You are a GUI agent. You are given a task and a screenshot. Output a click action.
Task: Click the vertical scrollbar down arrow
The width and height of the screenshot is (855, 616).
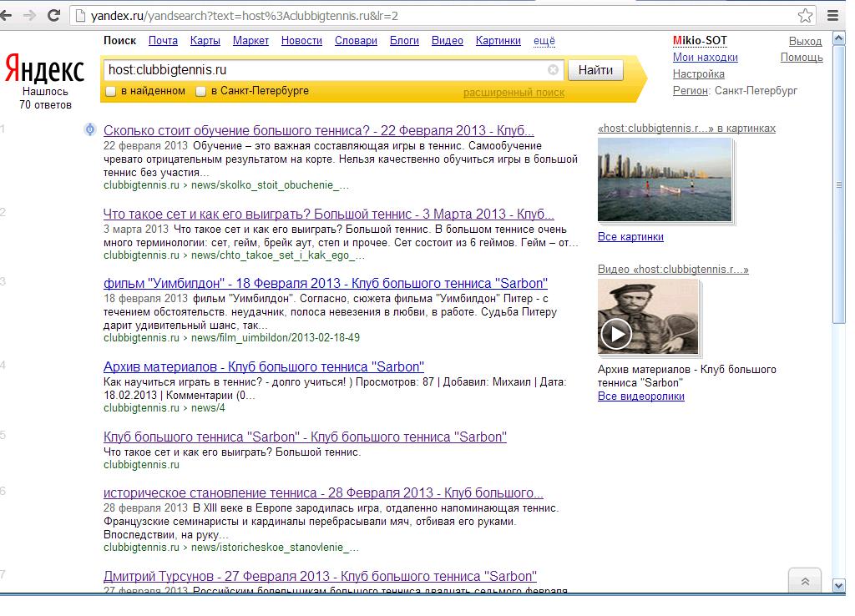[839, 586]
